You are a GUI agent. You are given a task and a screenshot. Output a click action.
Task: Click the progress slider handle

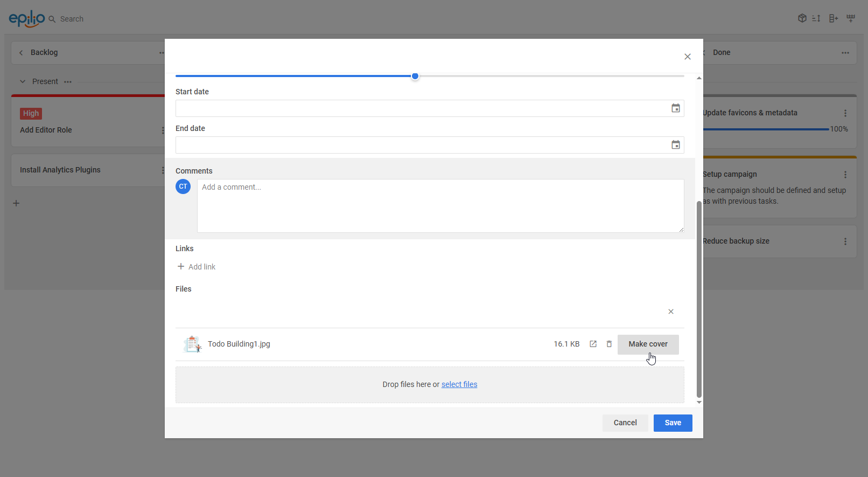415,76
